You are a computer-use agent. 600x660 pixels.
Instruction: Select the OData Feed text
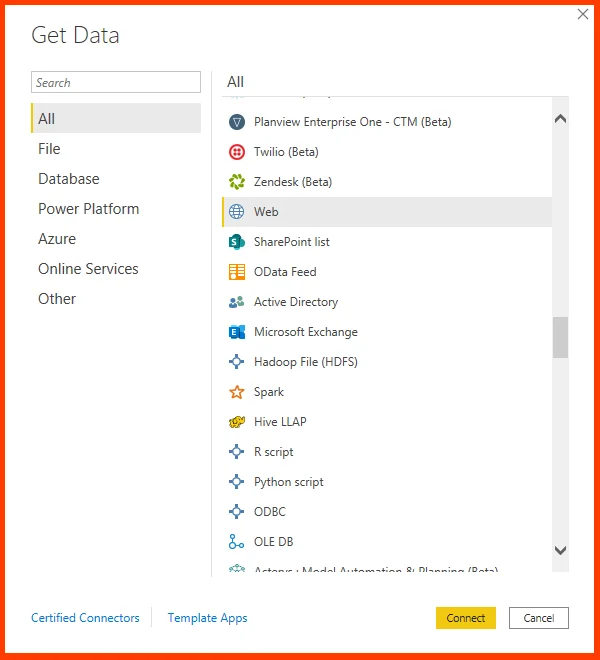point(285,272)
